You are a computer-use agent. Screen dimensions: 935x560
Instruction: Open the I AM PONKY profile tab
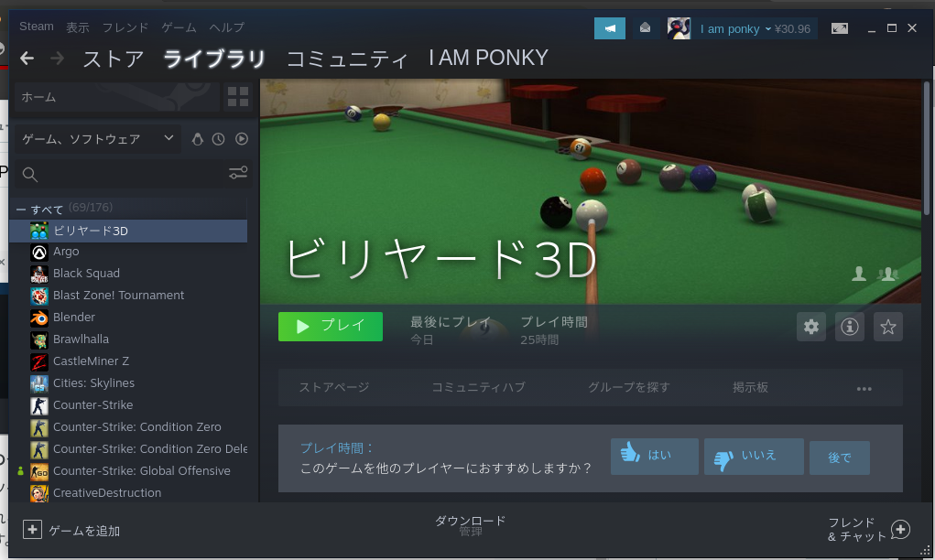[488, 58]
